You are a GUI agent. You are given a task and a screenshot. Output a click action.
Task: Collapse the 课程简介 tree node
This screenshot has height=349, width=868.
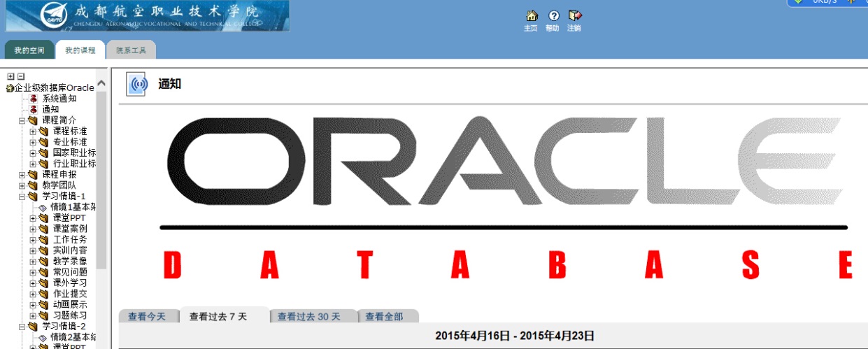(22, 121)
